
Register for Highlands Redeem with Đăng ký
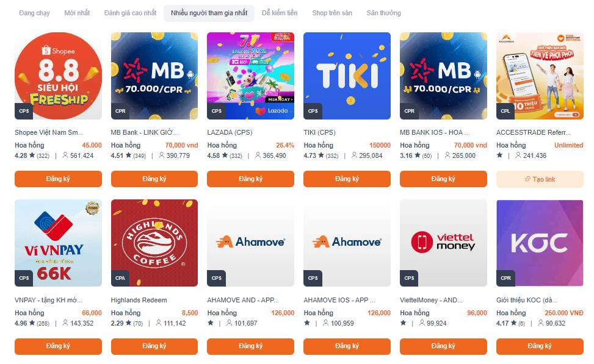tap(154, 346)
